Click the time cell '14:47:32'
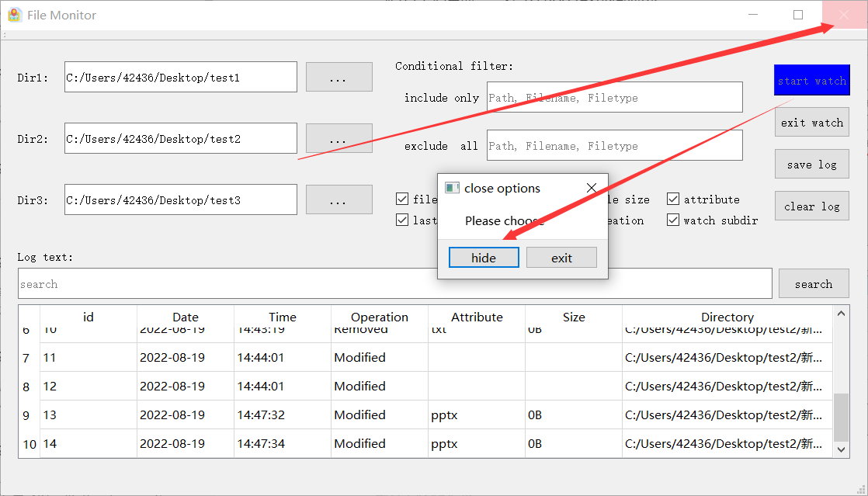This screenshot has height=496, width=868. pos(283,415)
